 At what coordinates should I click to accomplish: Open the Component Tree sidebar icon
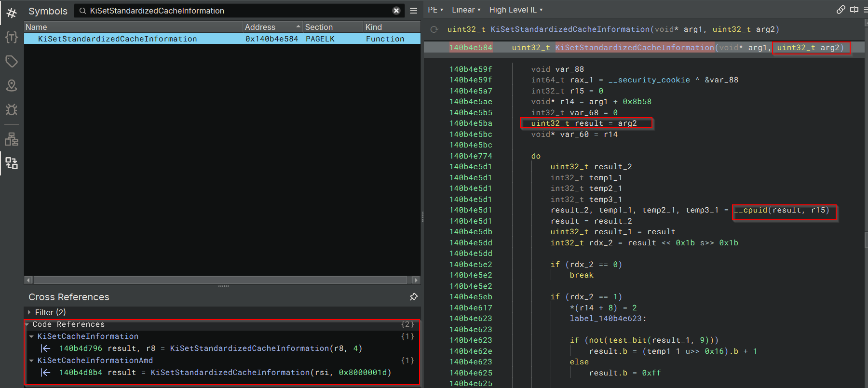pos(12,139)
